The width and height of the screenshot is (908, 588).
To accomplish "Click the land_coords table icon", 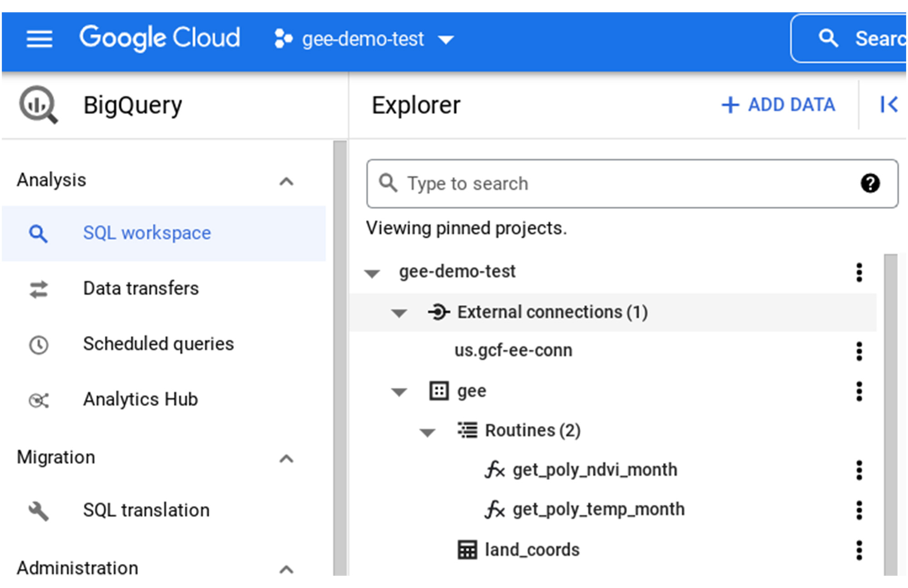I will pyautogui.click(x=467, y=550).
